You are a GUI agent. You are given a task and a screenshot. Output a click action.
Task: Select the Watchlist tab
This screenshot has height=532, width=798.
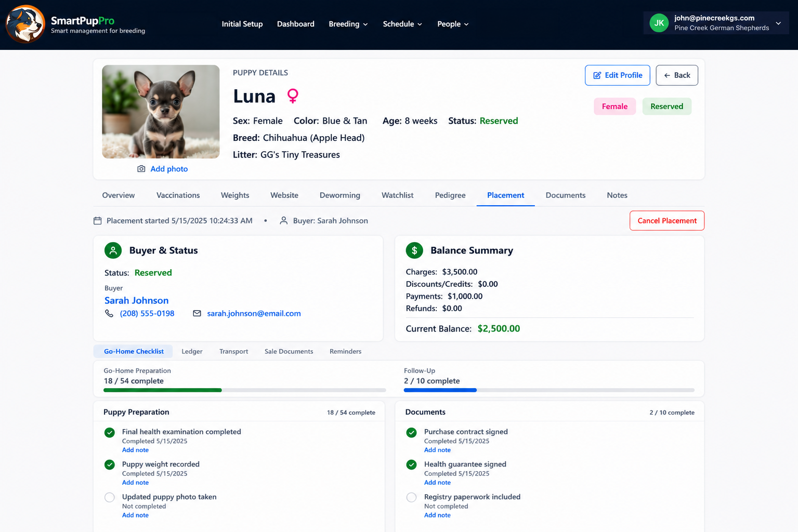tap(398, 195)
